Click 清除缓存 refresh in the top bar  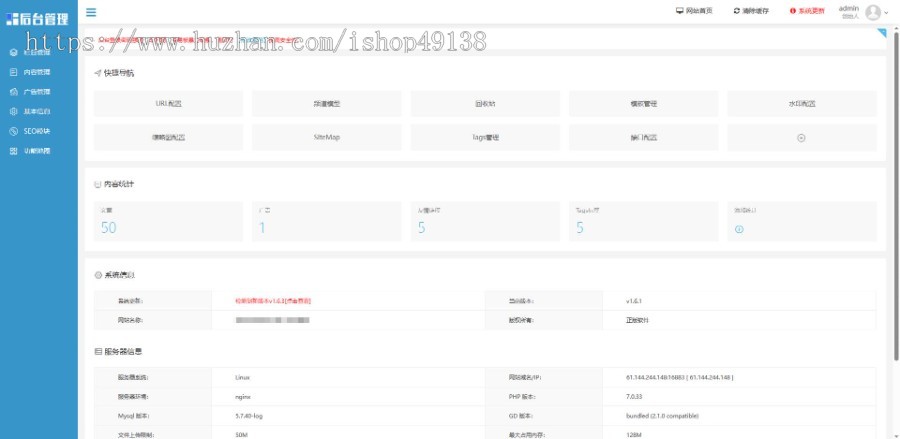751,11
